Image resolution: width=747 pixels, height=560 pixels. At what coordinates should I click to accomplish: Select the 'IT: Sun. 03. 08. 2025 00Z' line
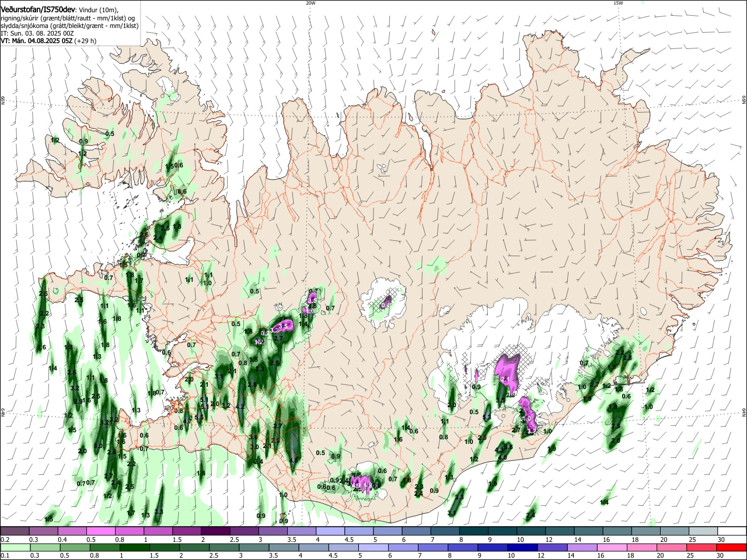[x=37, y=33]
